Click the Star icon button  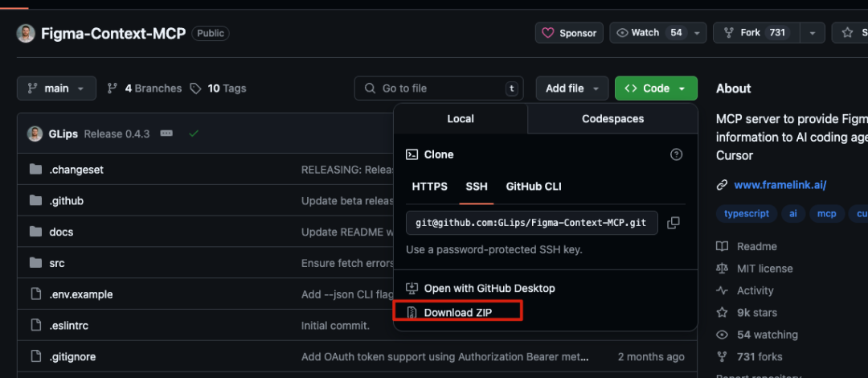pos(850,33)
